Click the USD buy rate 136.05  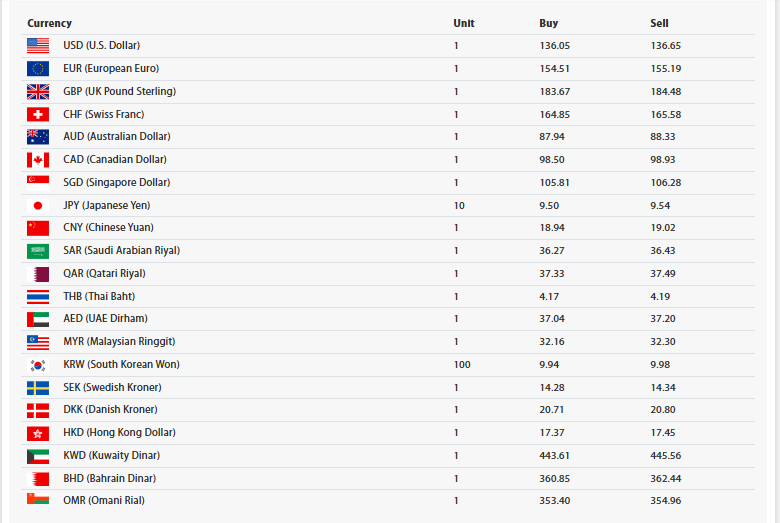tap(555, 46)
